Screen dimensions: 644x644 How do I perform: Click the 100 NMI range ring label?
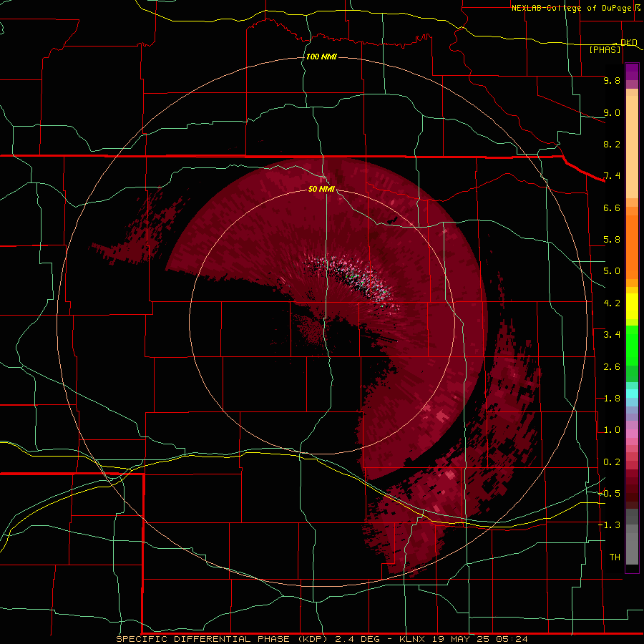tap(321, 57)
